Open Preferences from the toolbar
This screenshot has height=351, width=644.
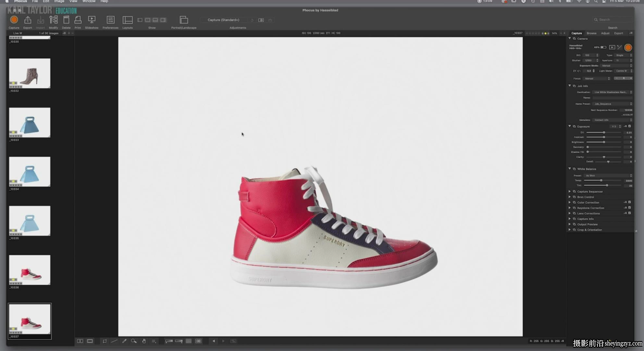pos(110,20)
